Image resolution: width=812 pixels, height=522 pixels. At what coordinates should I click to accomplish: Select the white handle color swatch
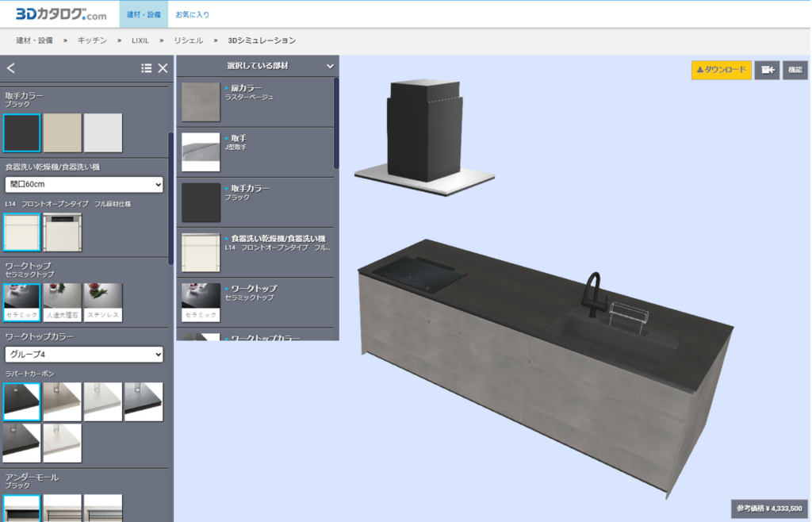pos(103,132)
